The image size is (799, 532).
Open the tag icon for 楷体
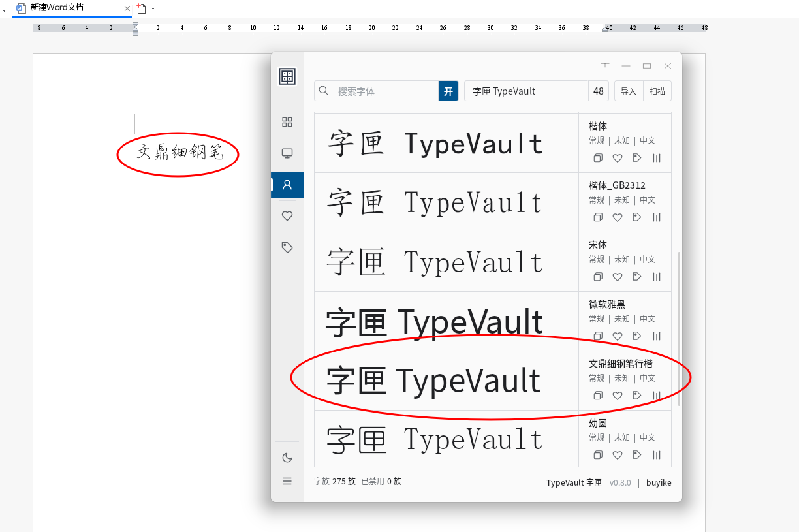[x=637, y=158]
